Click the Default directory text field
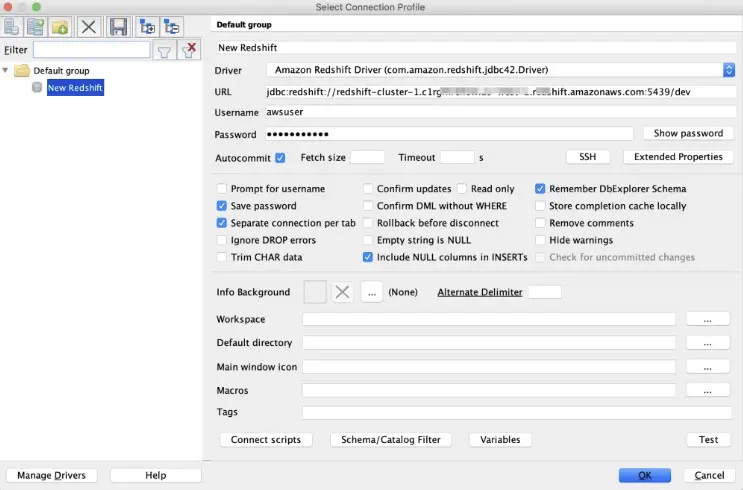The image size is (743, 490). pyautogui.click(x=489, y=343)
